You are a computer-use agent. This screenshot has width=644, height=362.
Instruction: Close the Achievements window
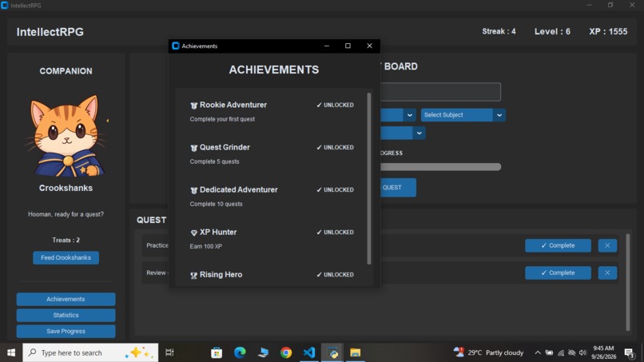[369, 46]
